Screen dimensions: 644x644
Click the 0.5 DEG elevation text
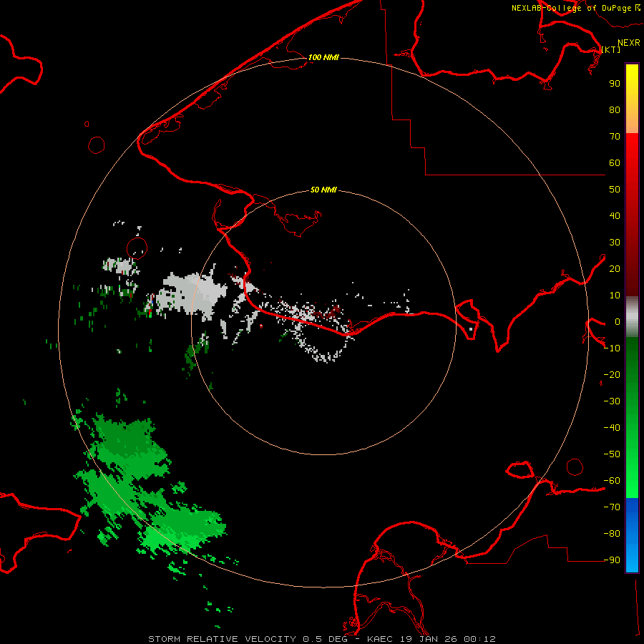pos(325,639)
